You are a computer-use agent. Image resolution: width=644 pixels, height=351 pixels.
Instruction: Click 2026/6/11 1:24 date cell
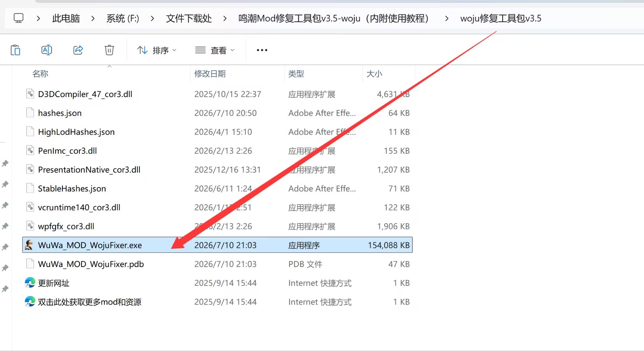pos(223,188)
